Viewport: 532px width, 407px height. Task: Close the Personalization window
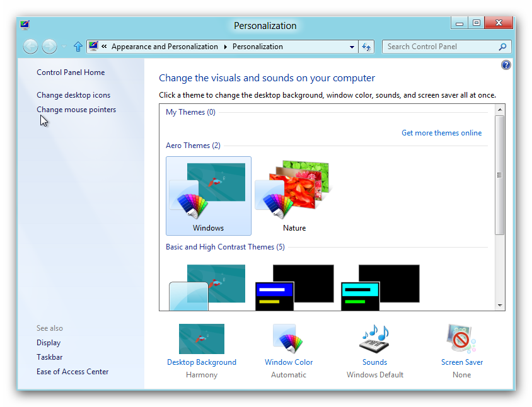coord(499,23)
